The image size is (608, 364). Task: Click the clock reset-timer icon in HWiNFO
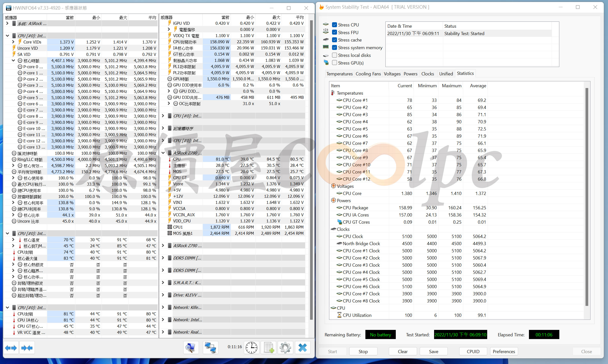(251, 348)
